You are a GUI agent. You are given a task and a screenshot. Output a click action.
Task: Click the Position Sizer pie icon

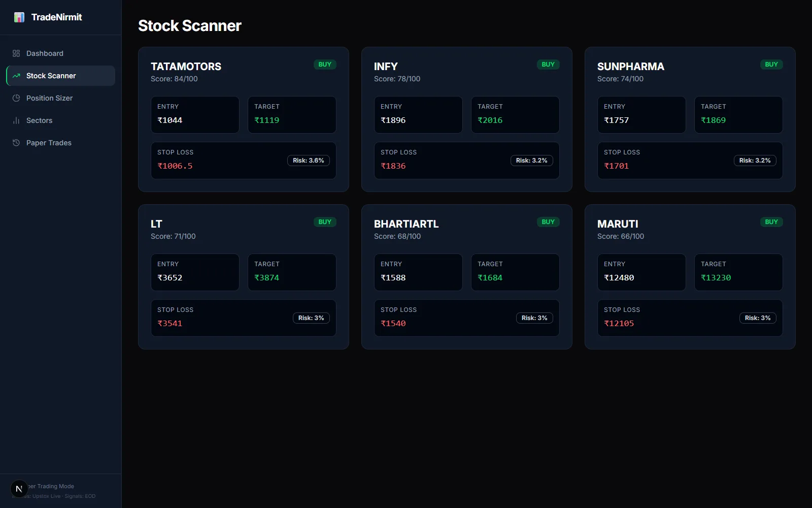pyautogui.click(x=16, y=98)
